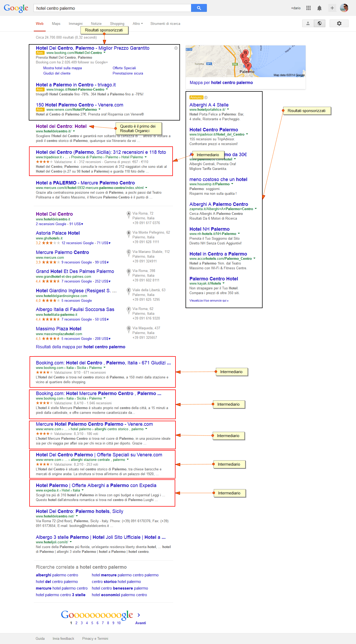
Task: Expand arrow next to trivago.it ad URL
Action: click(x=107, y=89)
